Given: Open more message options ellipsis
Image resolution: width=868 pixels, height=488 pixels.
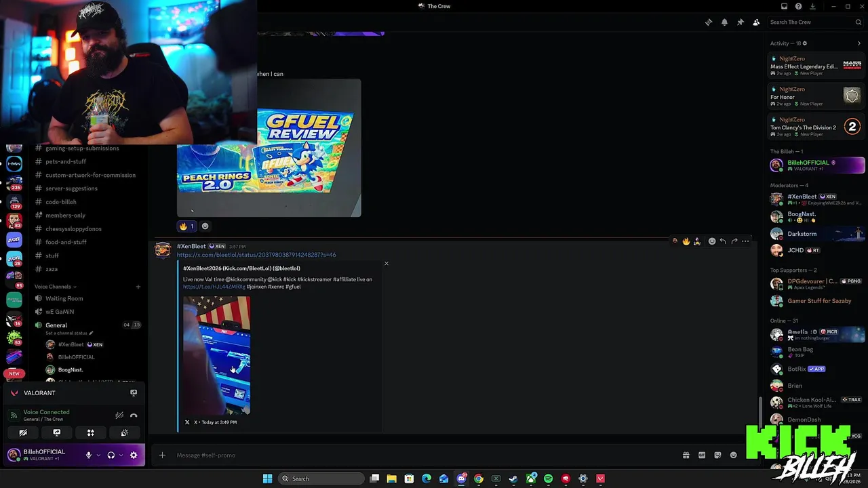Looking at the screenshot, I should pyautogui.click(x=745, y=241).
